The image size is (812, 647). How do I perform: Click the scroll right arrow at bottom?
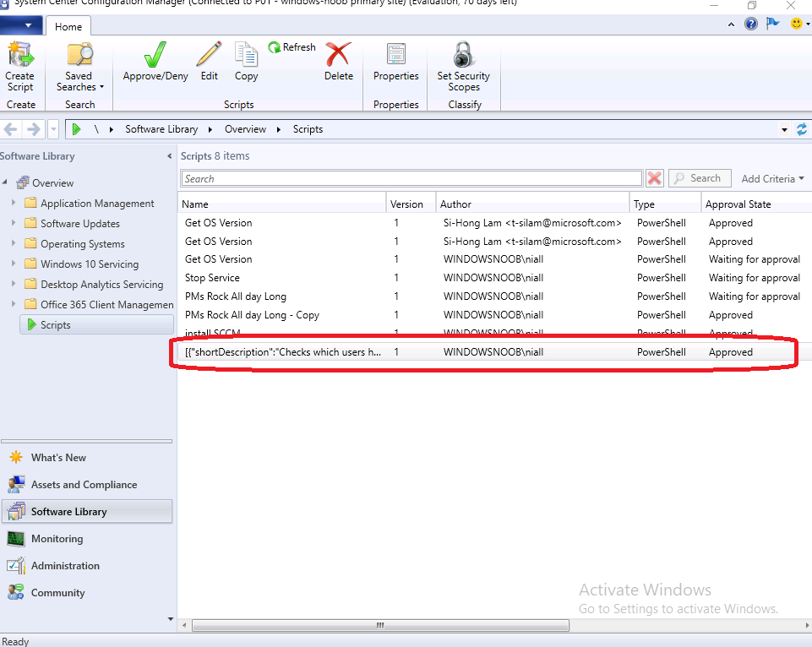[x=807, y=625]
